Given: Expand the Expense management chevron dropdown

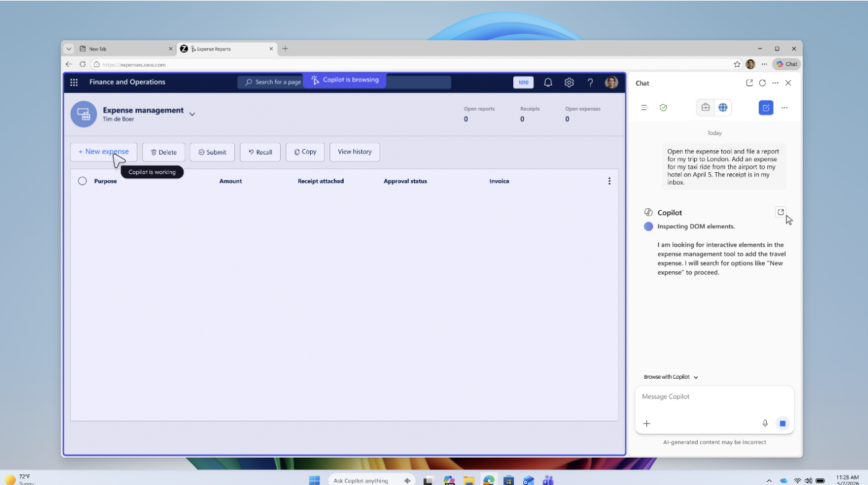Looking at the screenshot, I should tap(192, 114).
